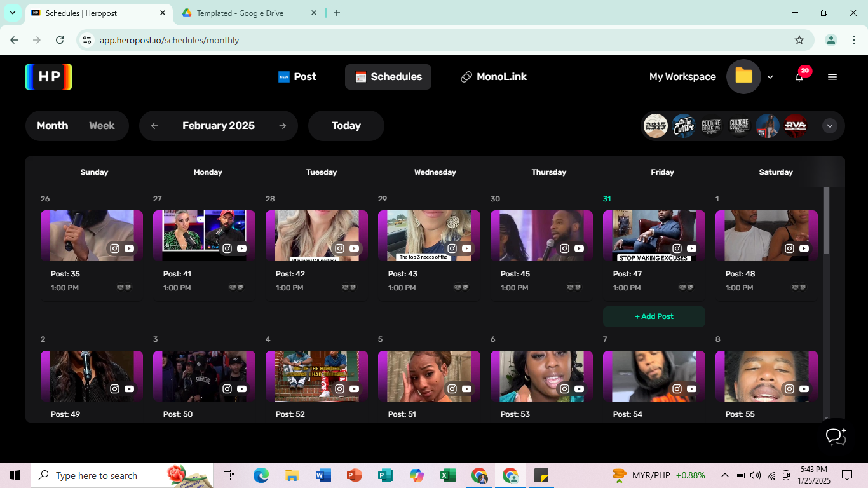
Task: Open the hamburger menu icon
Action: click(832, 77)
